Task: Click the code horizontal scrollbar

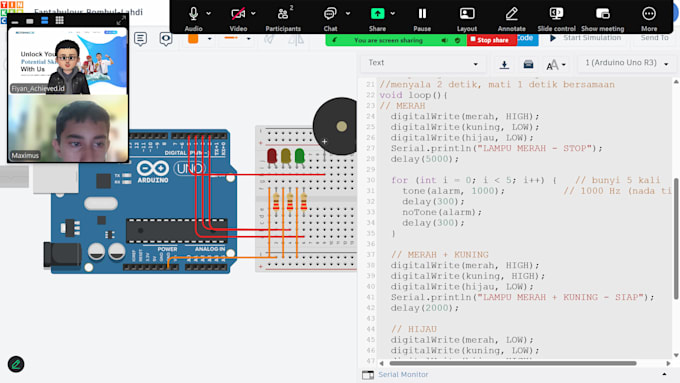Action: [513, 363]
